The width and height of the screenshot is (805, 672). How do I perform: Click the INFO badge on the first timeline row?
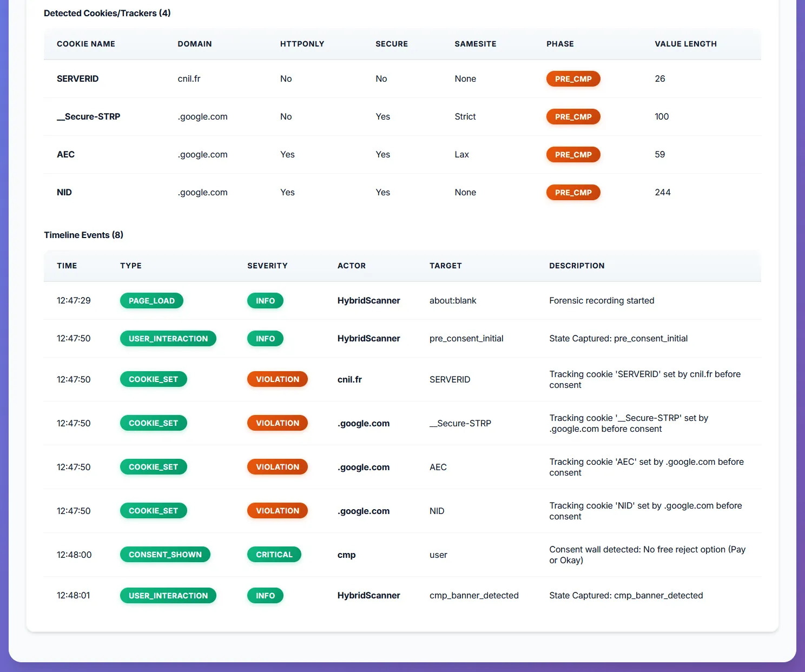pyautogui.click(x=265, y=300)
